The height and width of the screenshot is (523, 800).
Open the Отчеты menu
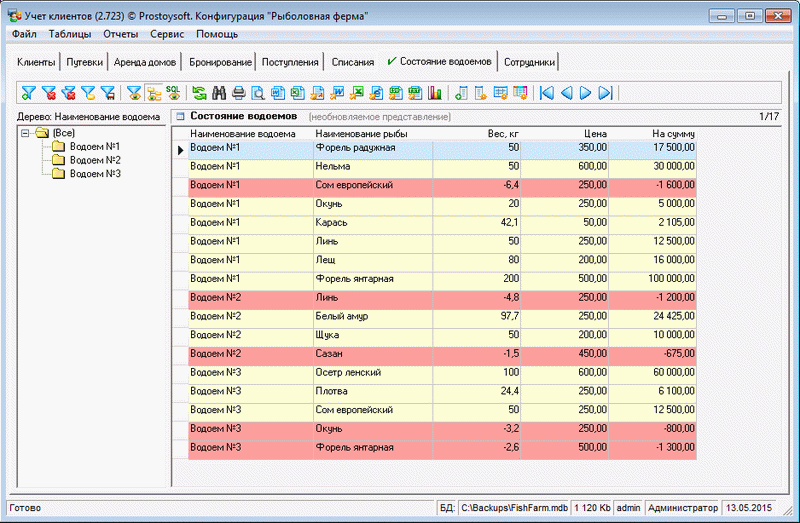pyautogui.click(x=120, y=34)
